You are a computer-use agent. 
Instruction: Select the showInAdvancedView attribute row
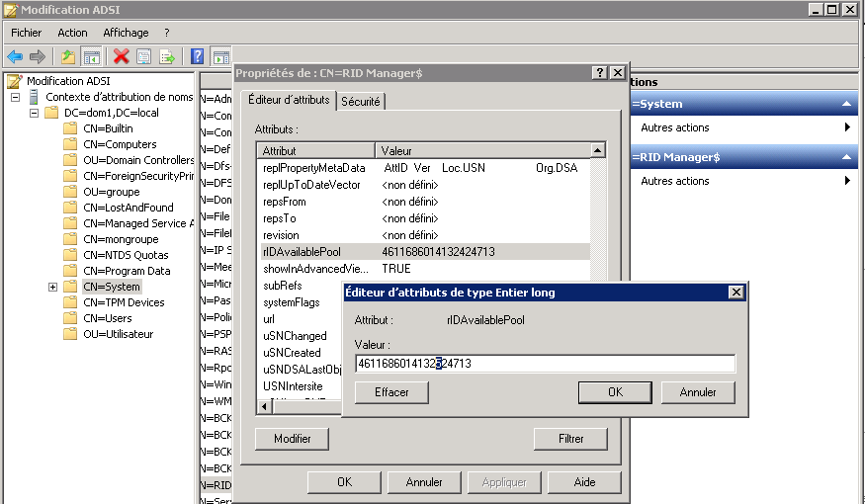pos(316,269)
